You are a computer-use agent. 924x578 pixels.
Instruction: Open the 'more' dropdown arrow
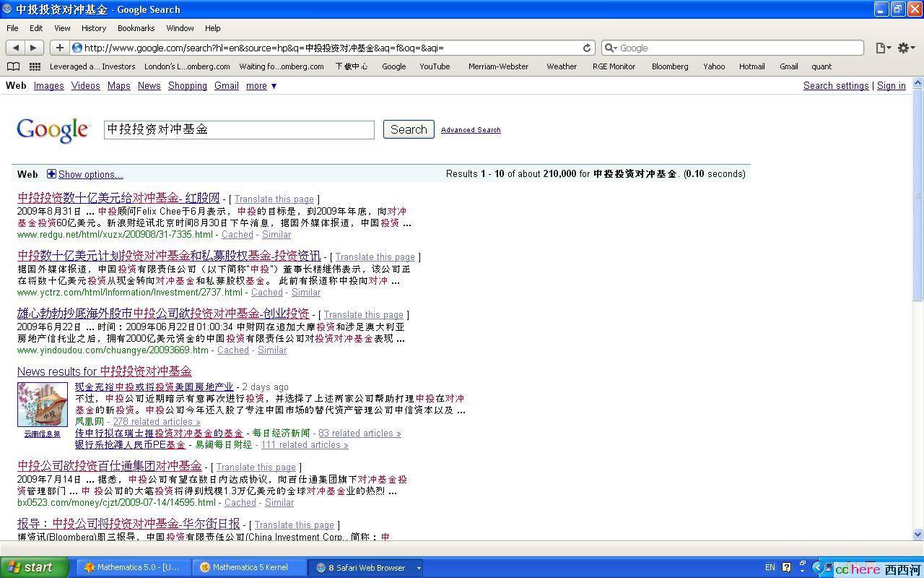(274, 86)
